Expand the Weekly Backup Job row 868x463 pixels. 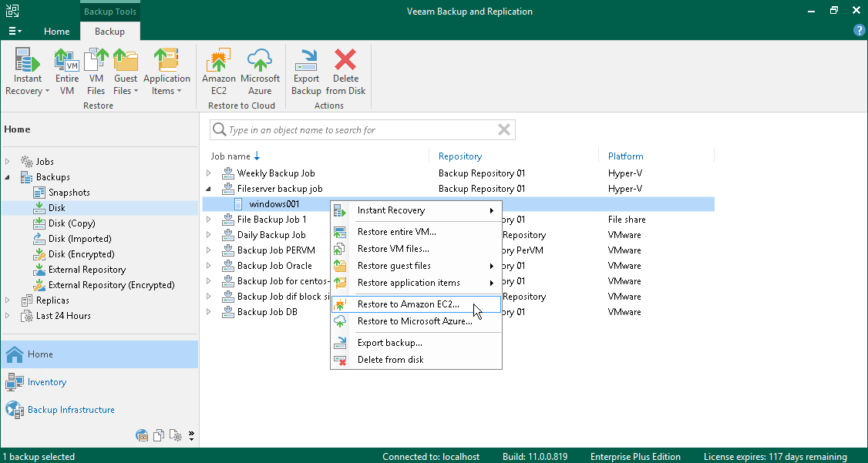(209, 173)
